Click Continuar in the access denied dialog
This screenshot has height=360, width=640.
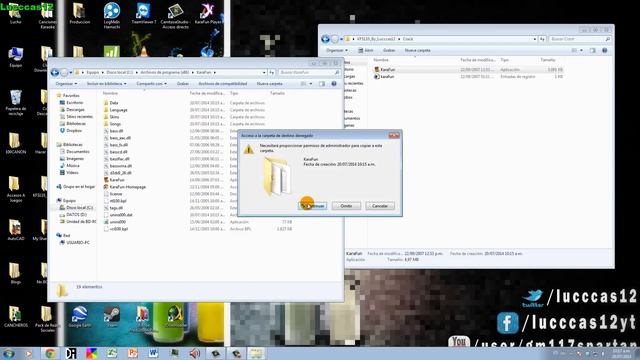click(x=313, y=206)
